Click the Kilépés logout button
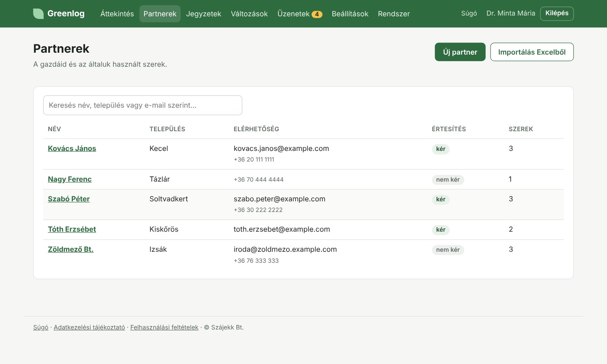Image resolution: width=607 pixels, height=364 pixels. coord(557,13)
